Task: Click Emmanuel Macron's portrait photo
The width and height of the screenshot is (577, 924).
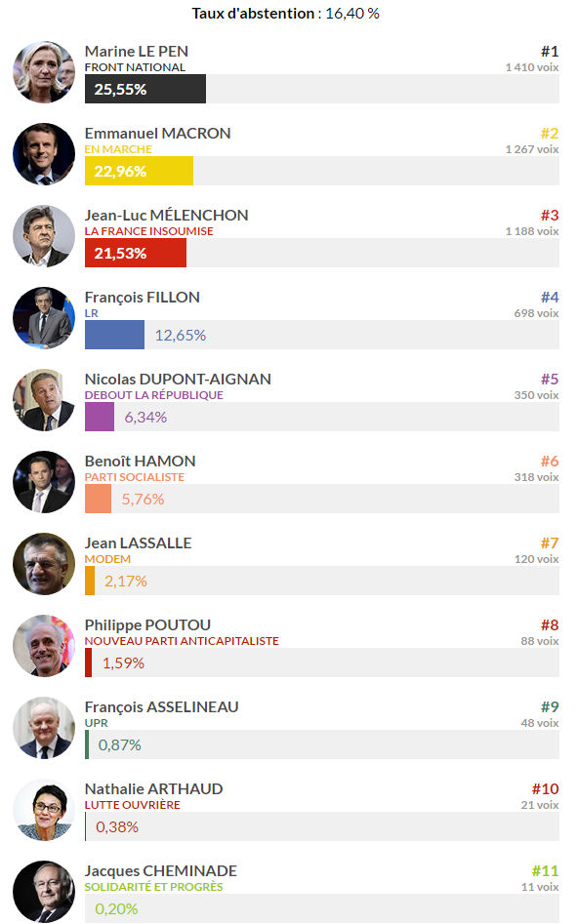Action: point(44,154)
